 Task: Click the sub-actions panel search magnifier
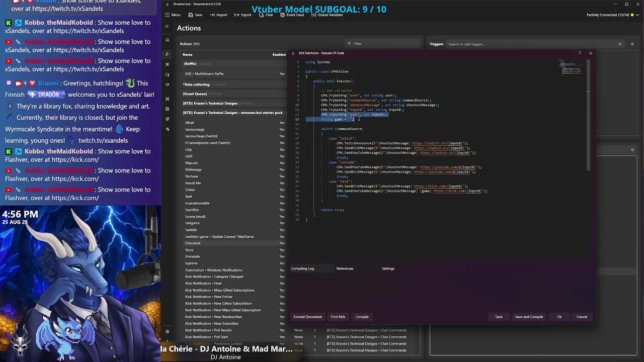pyautogui.click(x=632, y=150)
